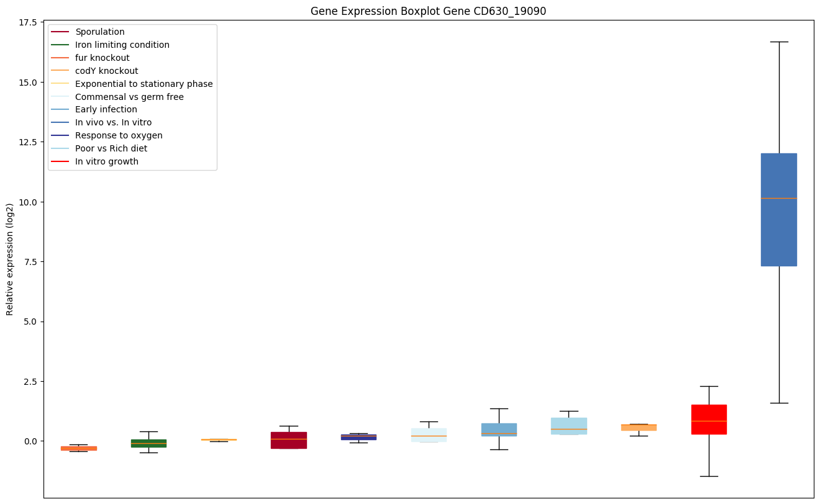Click In vivo vs. In vitro legend entry

point(113,123)
